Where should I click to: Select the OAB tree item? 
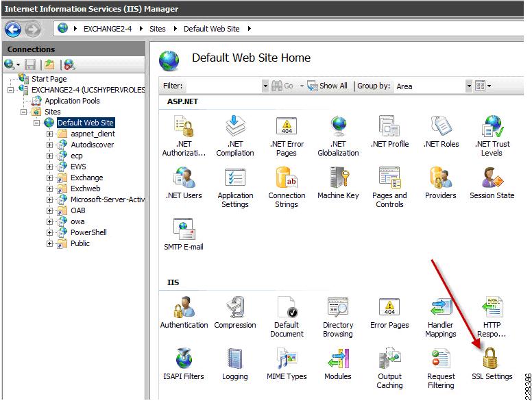(x=77, y=210)
